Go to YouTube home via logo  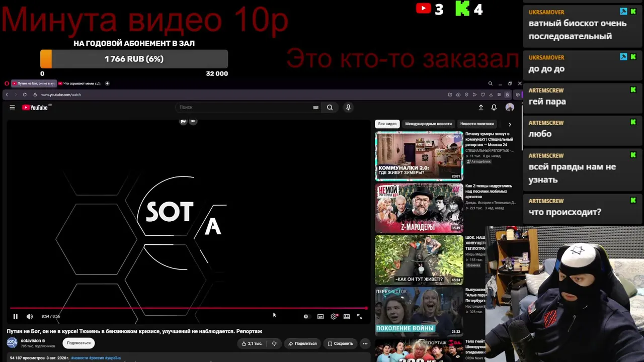click(x=35, y=107)
